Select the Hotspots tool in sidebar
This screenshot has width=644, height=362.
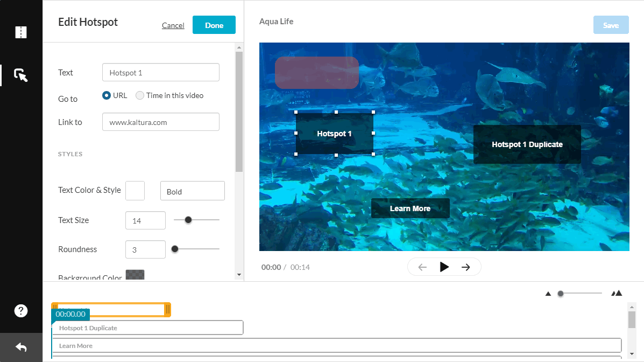click(20, 75)
